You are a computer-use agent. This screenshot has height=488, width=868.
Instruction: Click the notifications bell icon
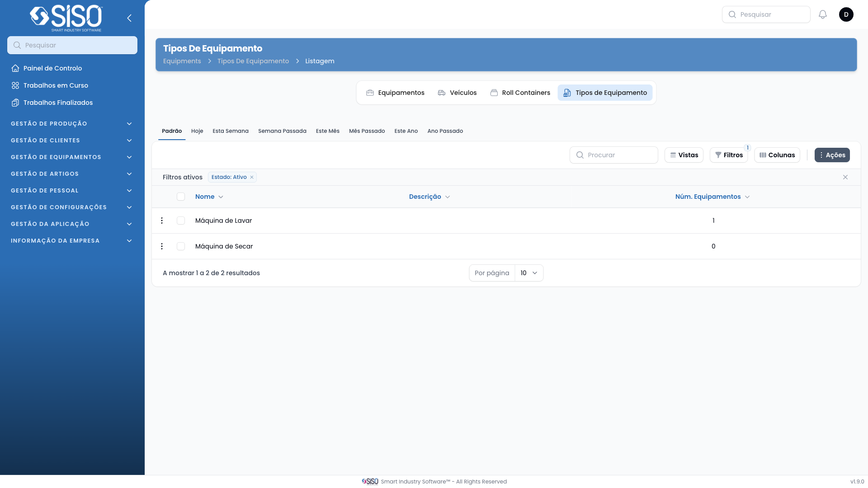[x=823, y=14]
